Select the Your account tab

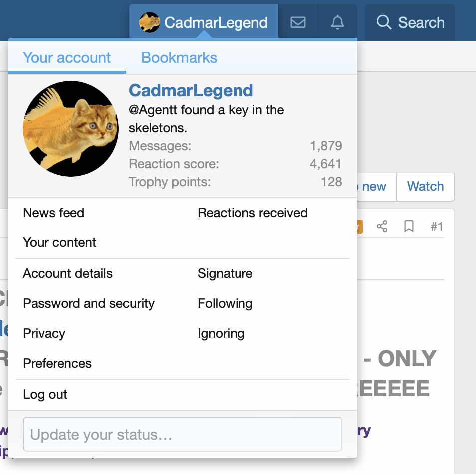tap(67, 58)
